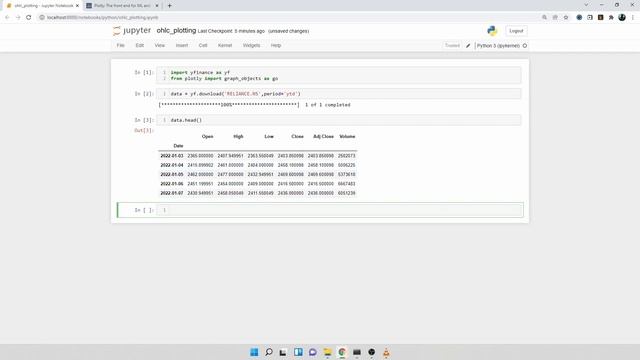Open the Chat taskbar icon
The width and height of the screenshot is (640, 360).
(x=313, y=352)
